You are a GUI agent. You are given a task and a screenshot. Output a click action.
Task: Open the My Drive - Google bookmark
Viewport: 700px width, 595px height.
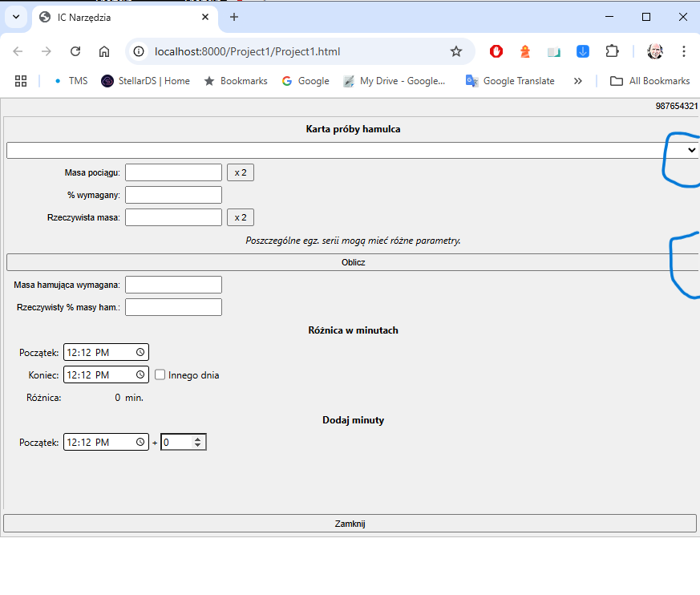[395, 81]
